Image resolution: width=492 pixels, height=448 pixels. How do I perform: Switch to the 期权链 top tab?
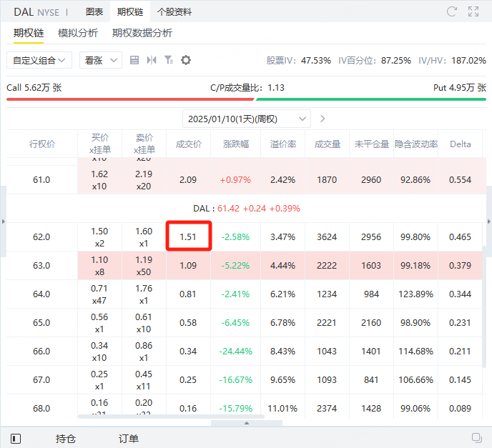tap(130, 12)
